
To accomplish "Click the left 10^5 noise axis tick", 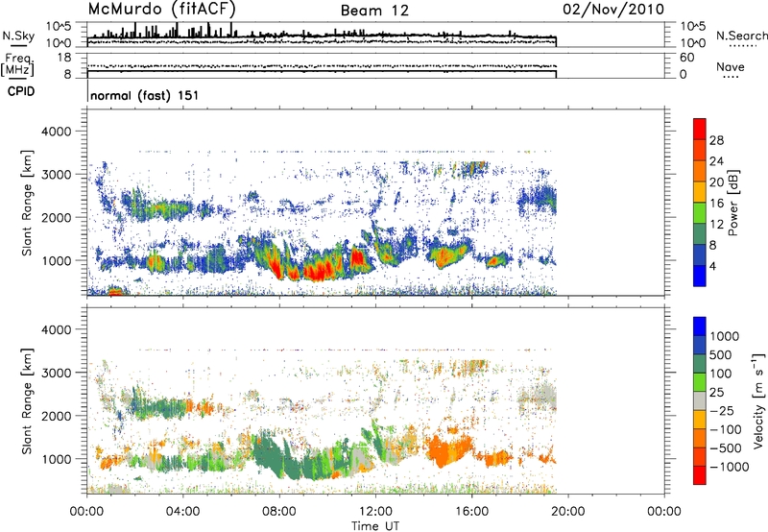I will [x=59, y=26].
